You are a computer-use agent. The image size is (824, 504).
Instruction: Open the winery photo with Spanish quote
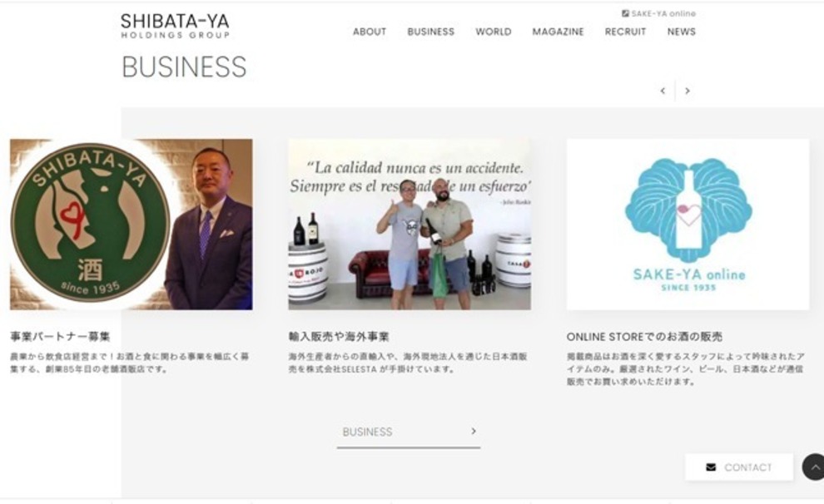pos(410,225)
